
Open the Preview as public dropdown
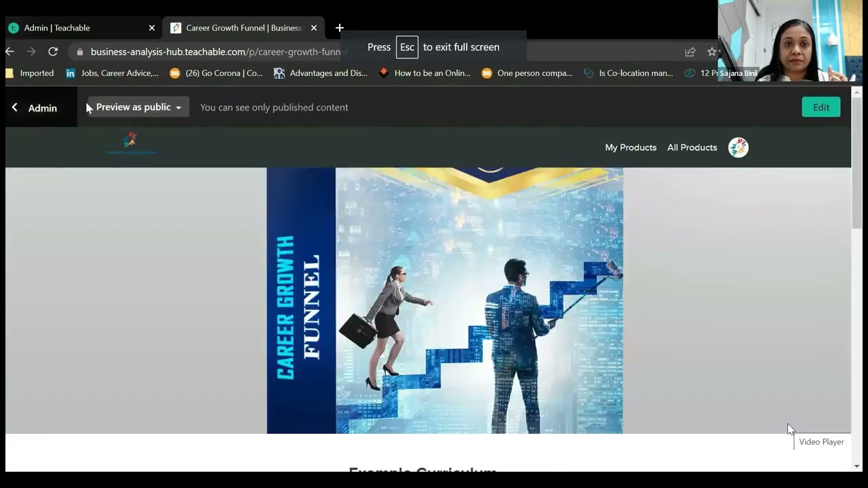(x=138, y=107)
